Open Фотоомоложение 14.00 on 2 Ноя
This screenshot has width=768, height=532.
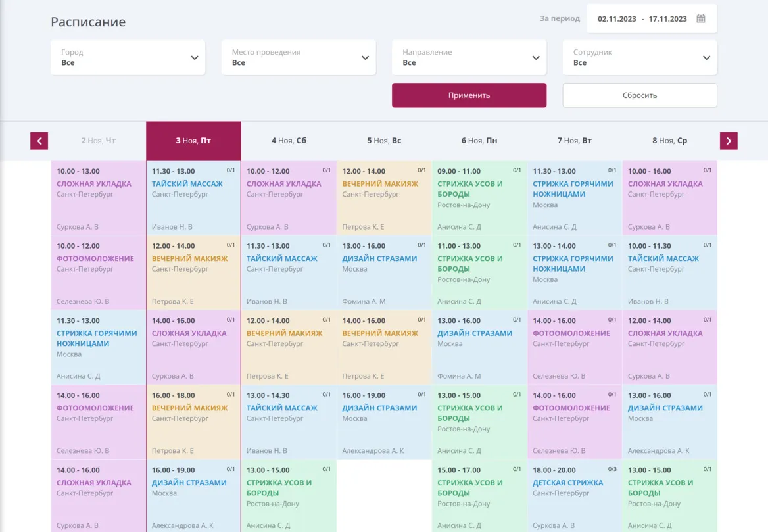99,422
